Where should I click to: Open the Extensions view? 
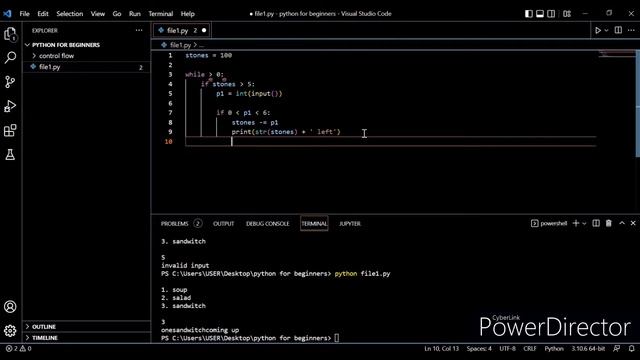click(10, 131)
